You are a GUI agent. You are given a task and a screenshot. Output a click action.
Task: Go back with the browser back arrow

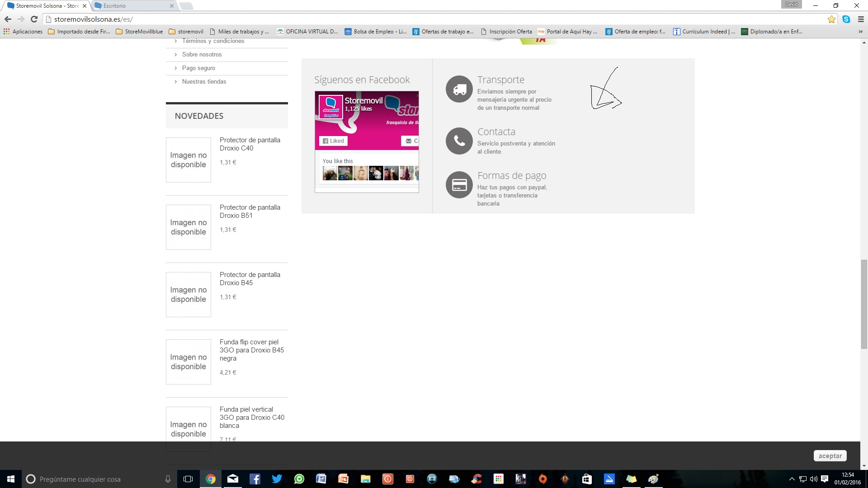[8, 19]
